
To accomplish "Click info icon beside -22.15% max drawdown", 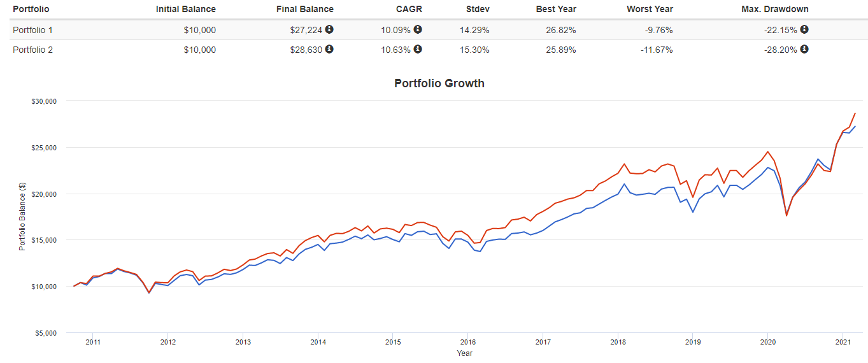I will point(804,29).
